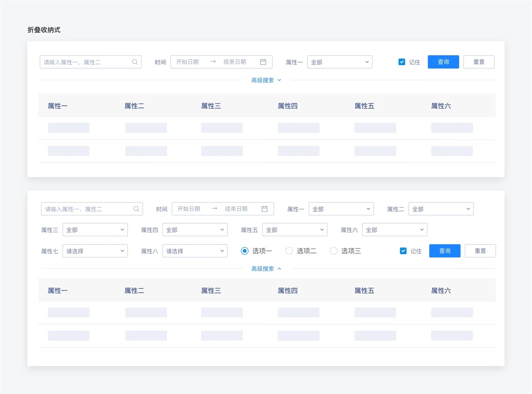Expand 高级搜索 in the top panel
The height and width of the screenshot is (394, 532).
point(266,80)
